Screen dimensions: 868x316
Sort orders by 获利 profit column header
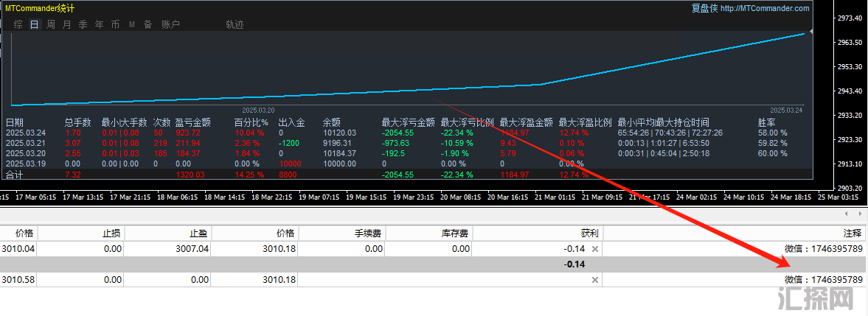[x=589, y=233]
